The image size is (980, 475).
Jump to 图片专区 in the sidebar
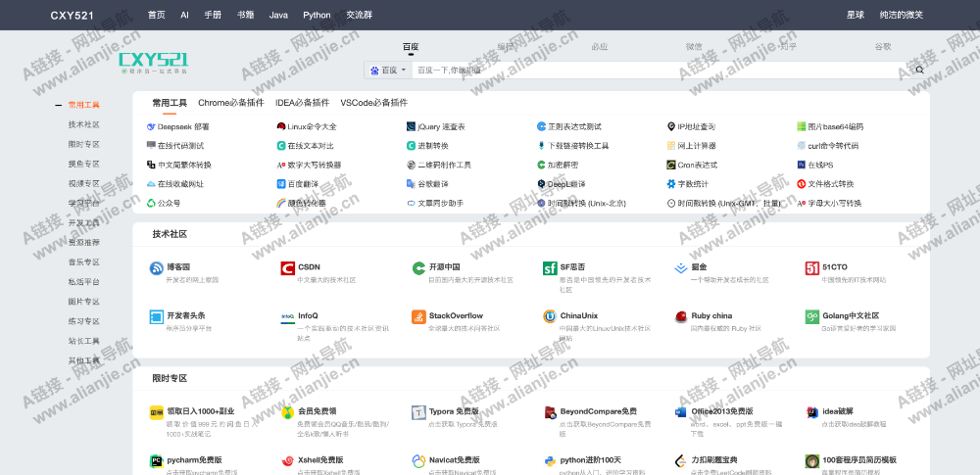[x=83, y=302]
